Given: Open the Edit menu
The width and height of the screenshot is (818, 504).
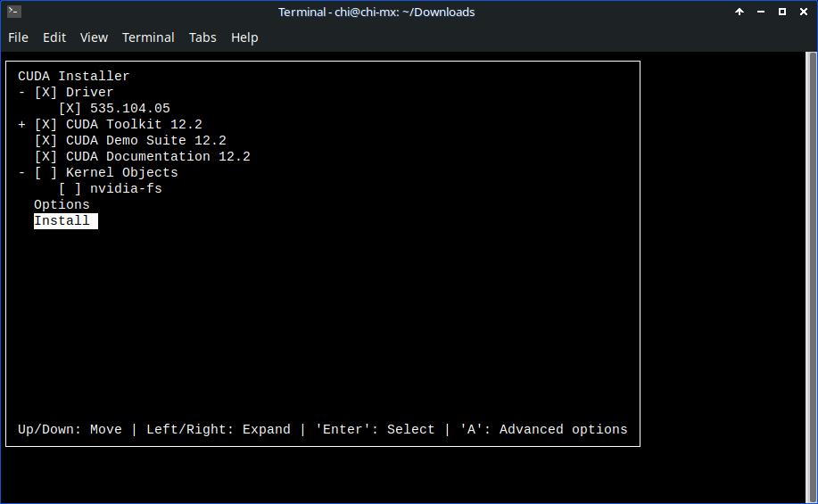Looking at the screenshot, I should 54,37.
